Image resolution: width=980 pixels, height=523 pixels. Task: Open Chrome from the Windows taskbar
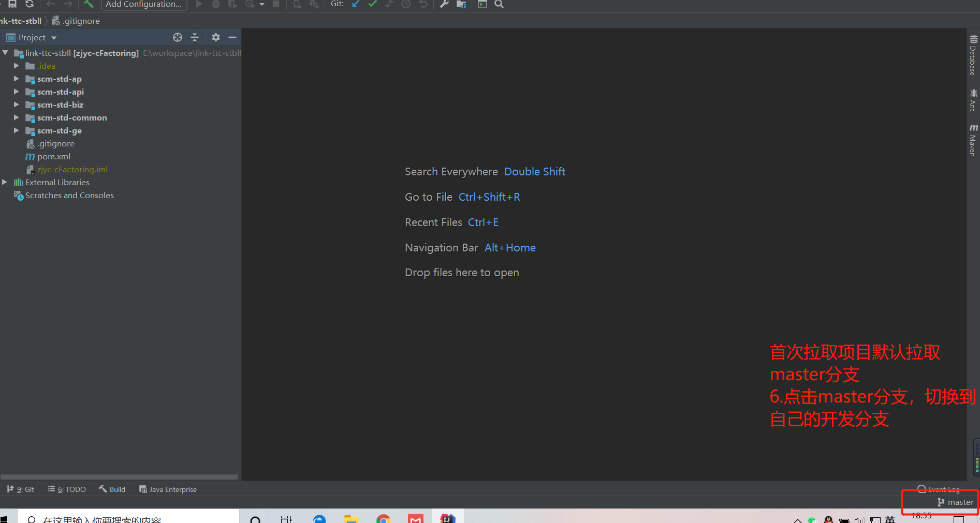384,518
